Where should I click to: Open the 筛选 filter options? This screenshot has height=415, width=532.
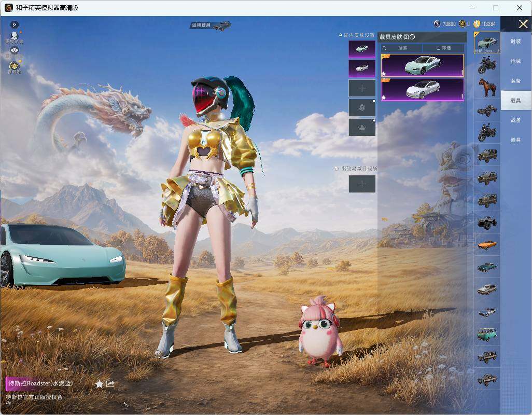[443, 48]
